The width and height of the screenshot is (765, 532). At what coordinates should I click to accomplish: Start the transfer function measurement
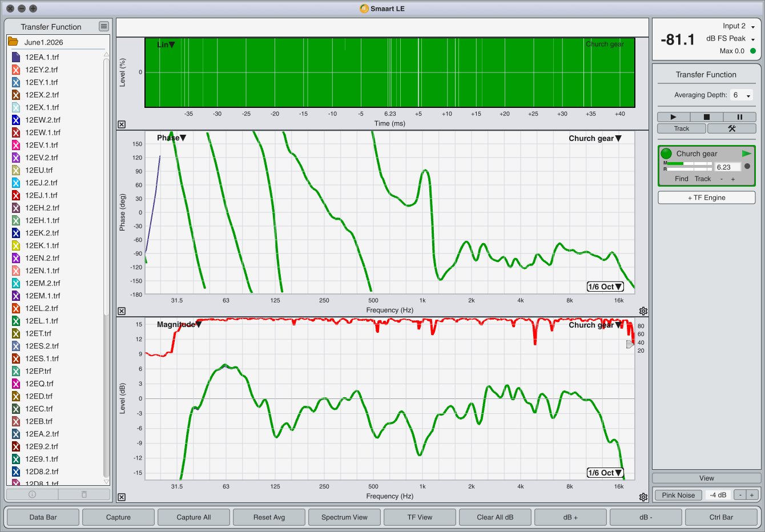click(673, 117)
